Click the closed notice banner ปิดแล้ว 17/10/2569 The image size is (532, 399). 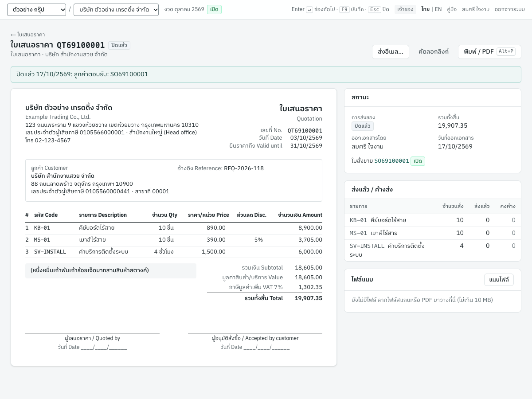[x=266, y=74]
